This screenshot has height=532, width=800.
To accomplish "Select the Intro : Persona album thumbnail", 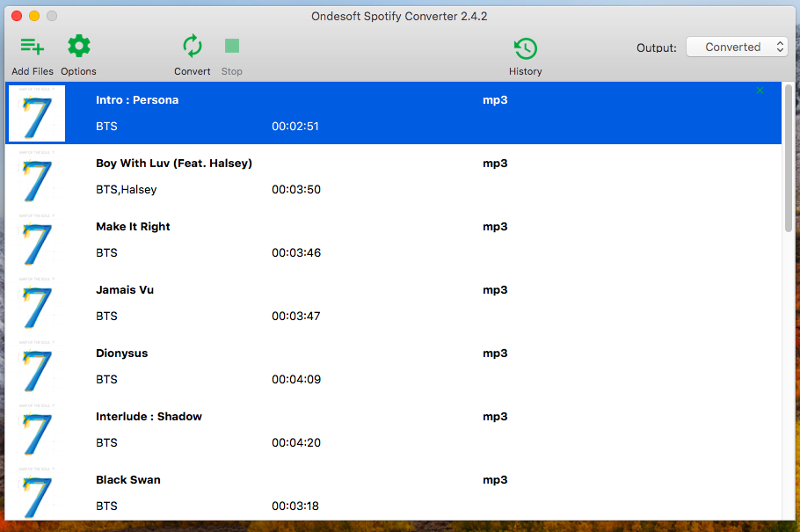I will pyautogui.click(x=37, y=113).
